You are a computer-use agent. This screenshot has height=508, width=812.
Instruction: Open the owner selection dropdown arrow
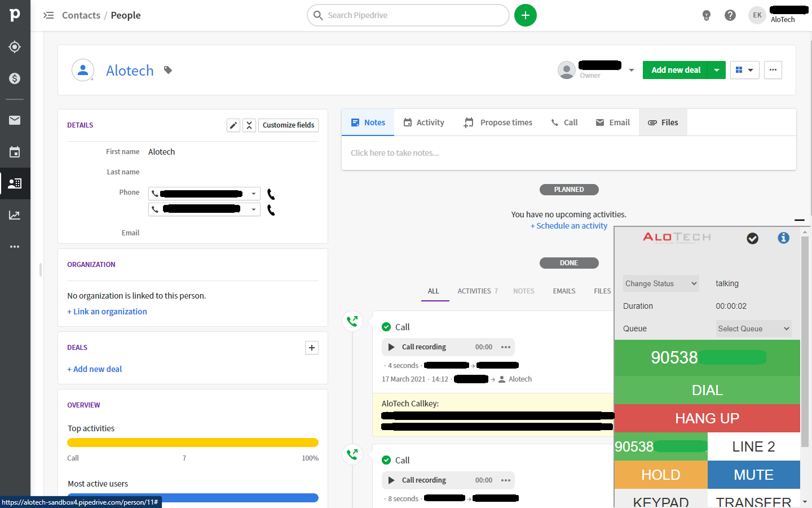632,70
